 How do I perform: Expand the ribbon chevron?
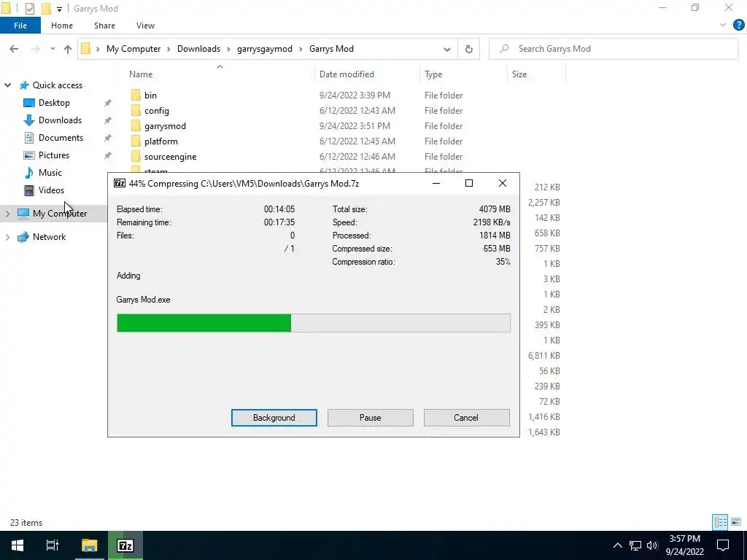[x=723, y=26]
